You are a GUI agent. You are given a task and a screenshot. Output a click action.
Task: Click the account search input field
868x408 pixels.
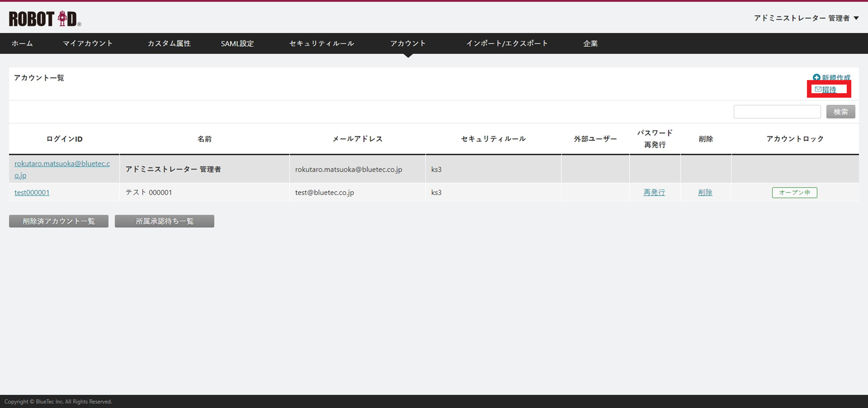click(x=777, y=112)
